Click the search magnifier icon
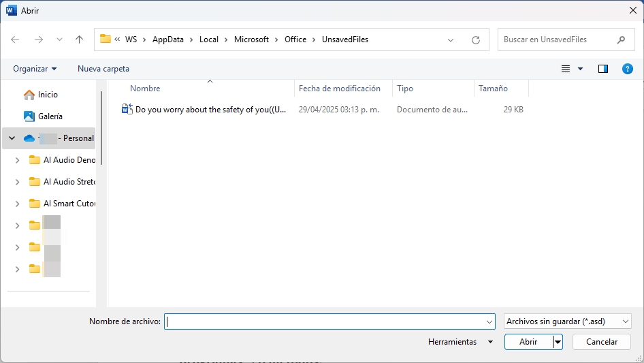This screenshot has height=363, width=644. [x=621, y=40]
